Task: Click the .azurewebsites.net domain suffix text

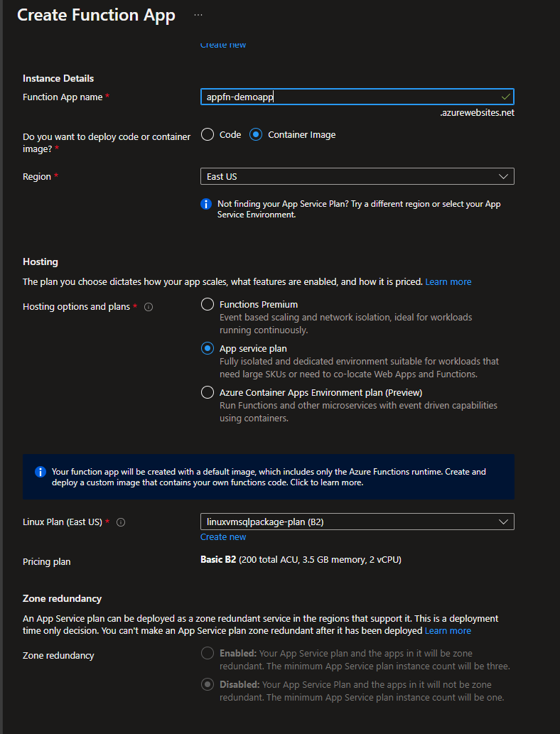Action: [477, 113]
